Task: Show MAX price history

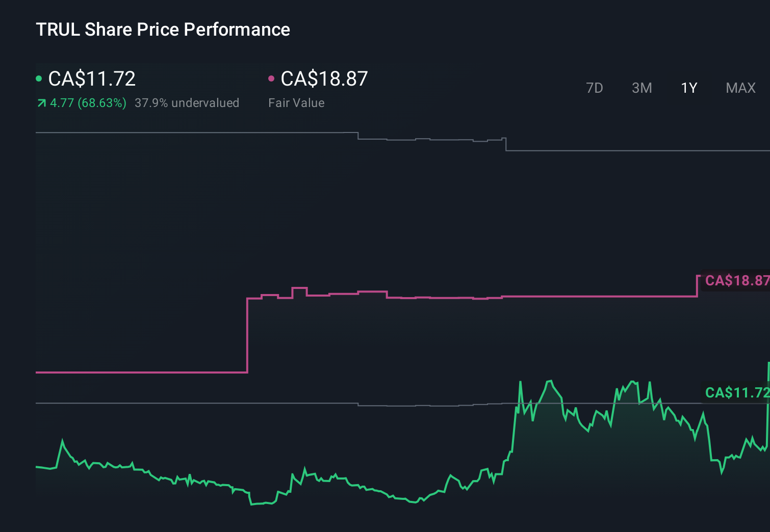Action: tap(740, 88)
